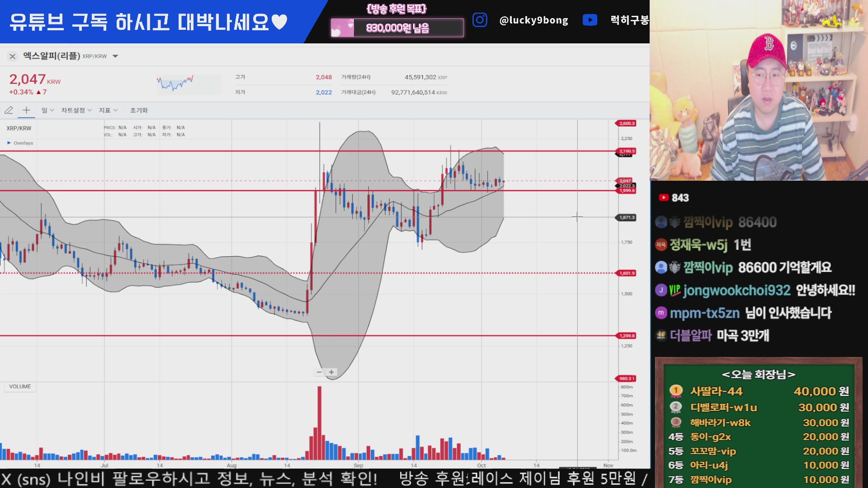Viewport: 868px width, 488px height.
Task: Click the @lucky9bong handle text
Action: click(533, 20)
